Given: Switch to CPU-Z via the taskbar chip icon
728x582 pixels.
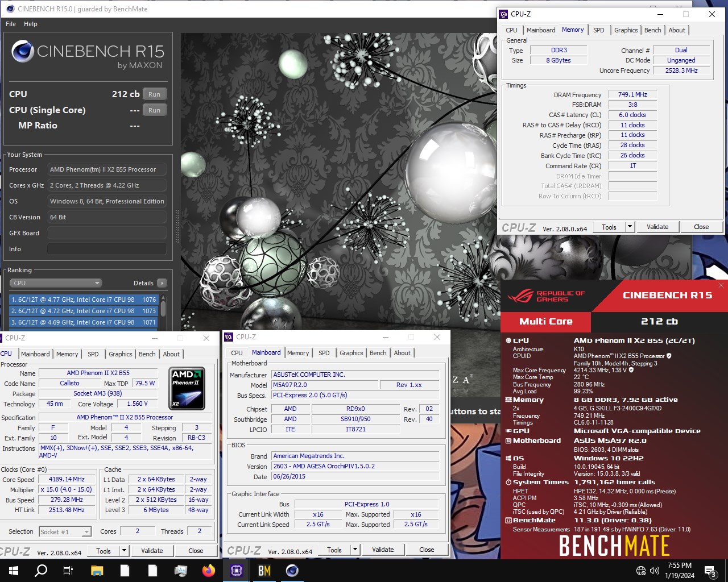Looking at the screenshot, I should pos(237,571).
